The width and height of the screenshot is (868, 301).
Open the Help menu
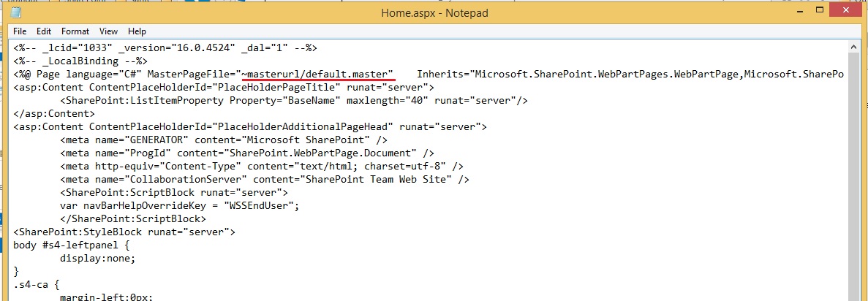click(137, 31)
